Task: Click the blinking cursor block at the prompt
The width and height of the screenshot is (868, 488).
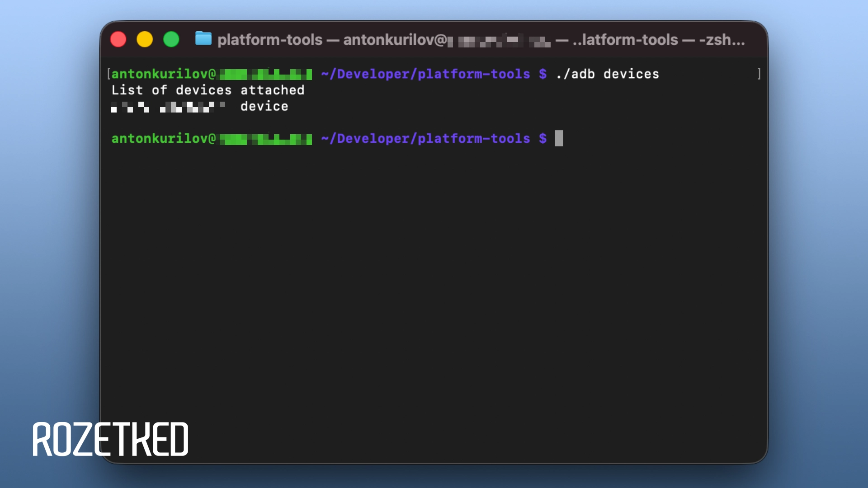Action: point(559,138)
